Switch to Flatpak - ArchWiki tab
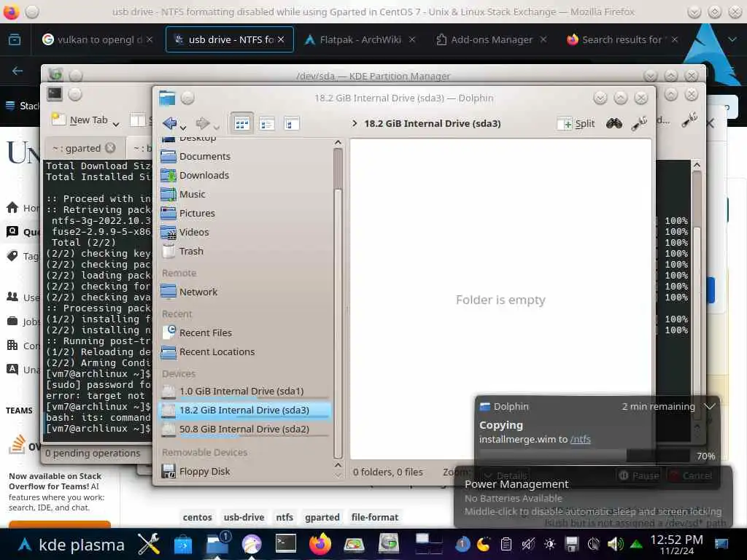 coord(360,39)
